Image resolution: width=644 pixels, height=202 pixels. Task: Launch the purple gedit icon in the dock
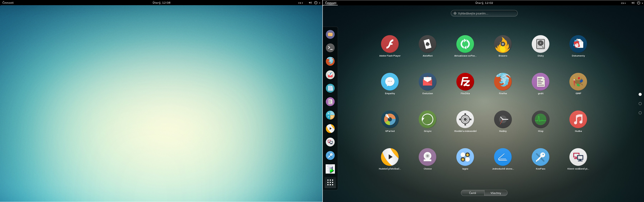(x=330, y=102)
